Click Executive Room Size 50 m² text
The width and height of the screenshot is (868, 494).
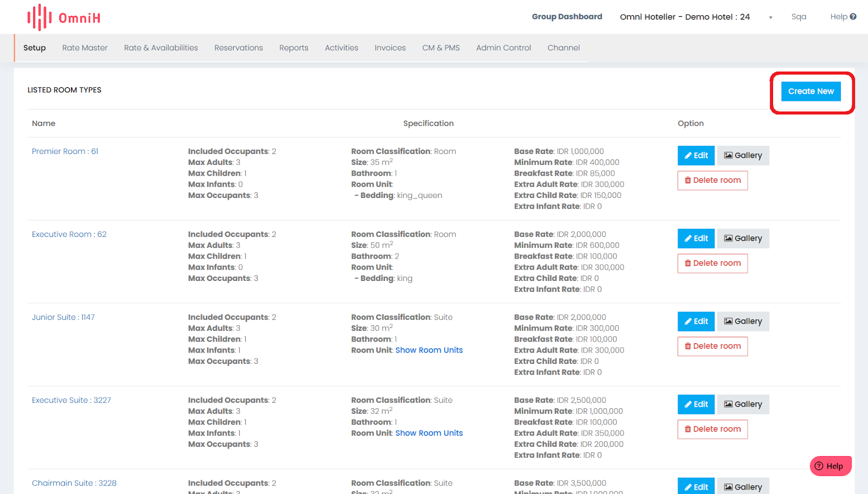372,245
